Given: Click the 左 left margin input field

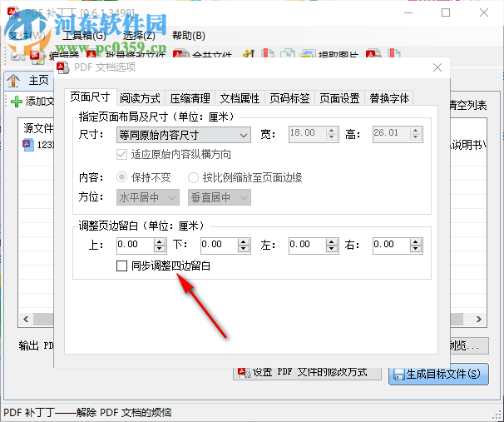Looking at the screenshot, I should [x=307, y=246].
